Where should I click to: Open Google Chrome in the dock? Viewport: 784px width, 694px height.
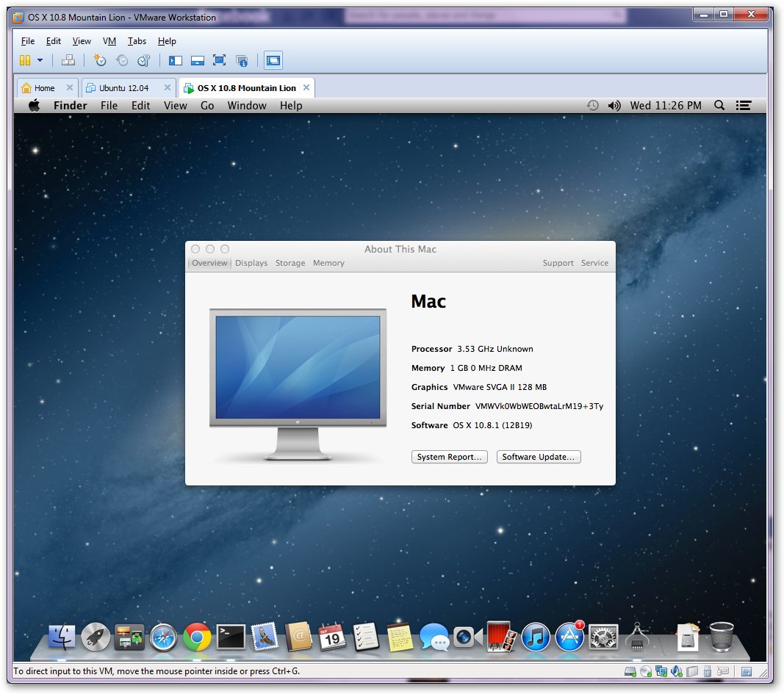point(197,637)
